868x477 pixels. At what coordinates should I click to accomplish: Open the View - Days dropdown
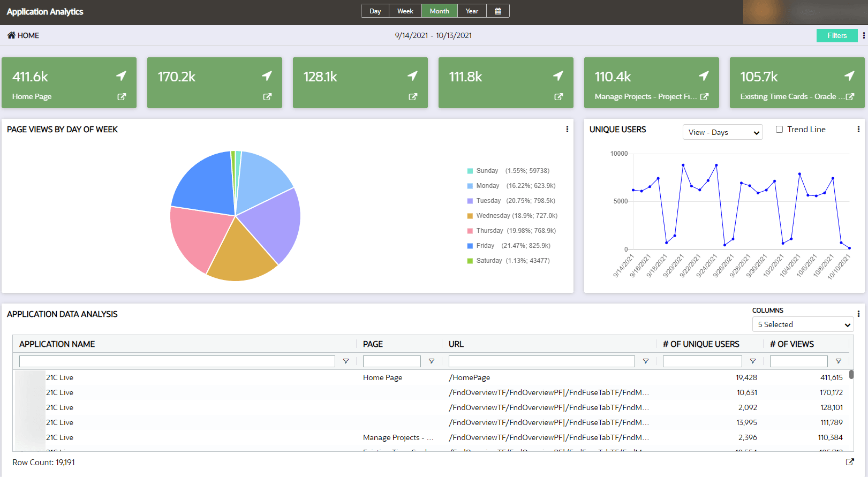click(x=723, y=132)
